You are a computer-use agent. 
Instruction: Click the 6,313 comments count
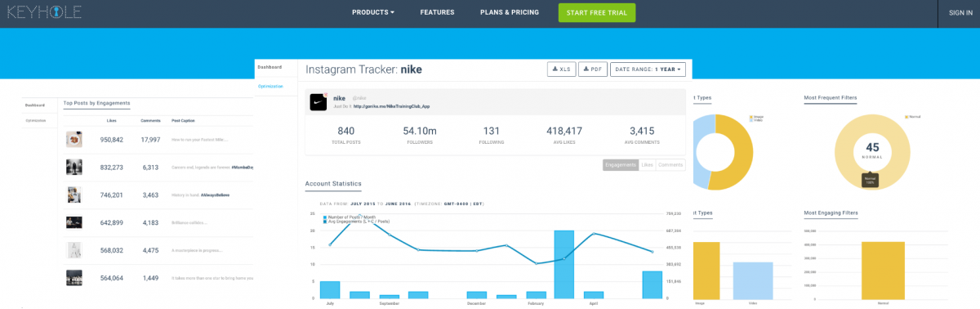150,167
